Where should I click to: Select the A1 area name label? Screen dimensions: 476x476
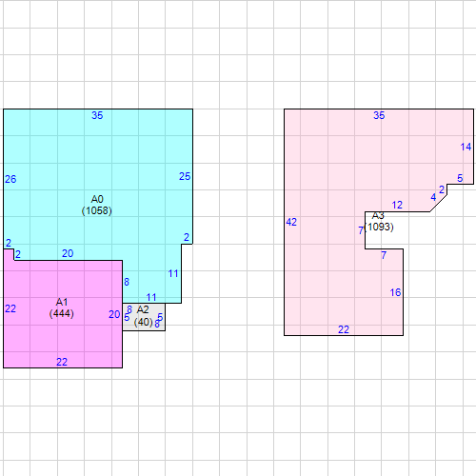(62, 302)
